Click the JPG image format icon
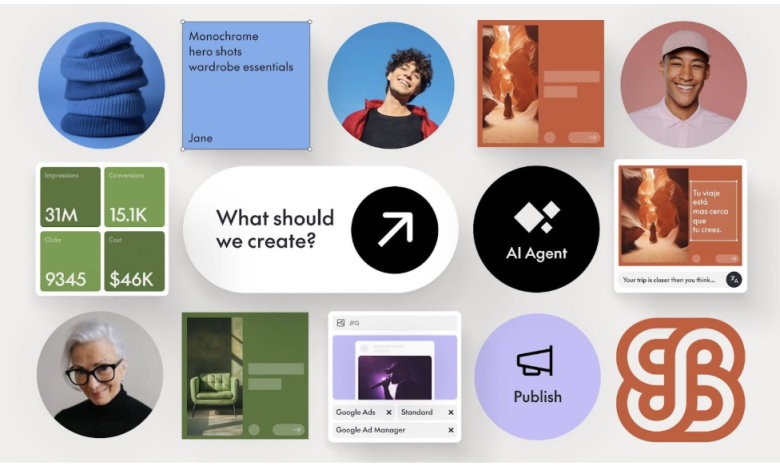This screenshot has height=470, width=780. tap(341, 323)
